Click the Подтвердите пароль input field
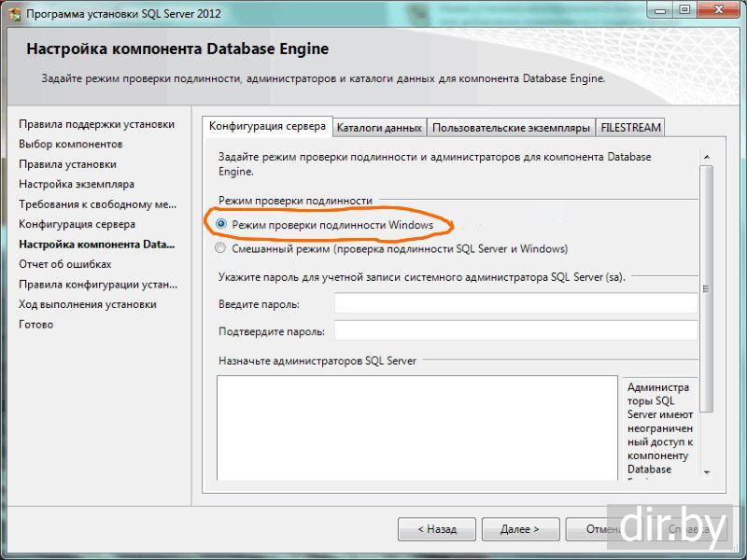Viewport: 747px width, 560px height. (x=516, y=330)
